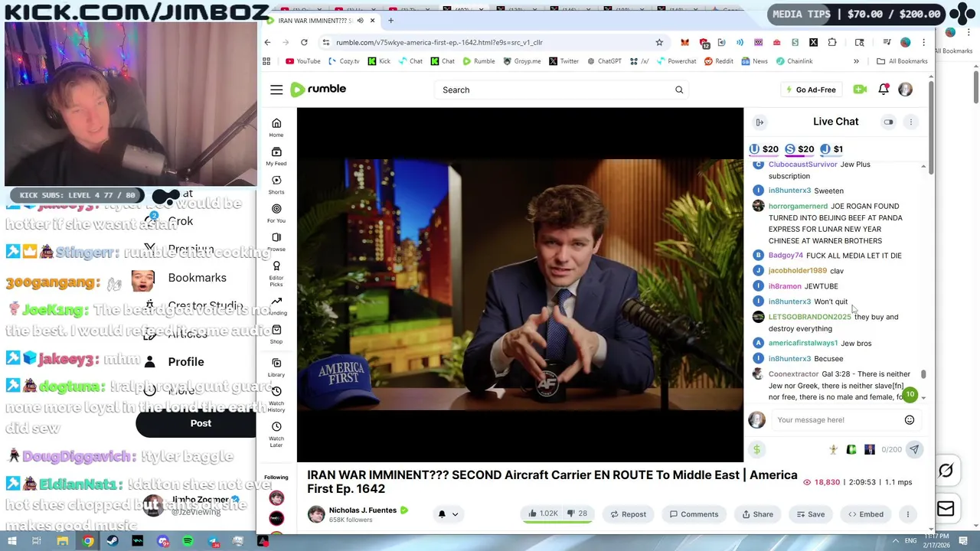Image resolution: width=980 pixels, height=551 pixels.
Task: Open All Bookmarks folder
Action: [902, 61]
